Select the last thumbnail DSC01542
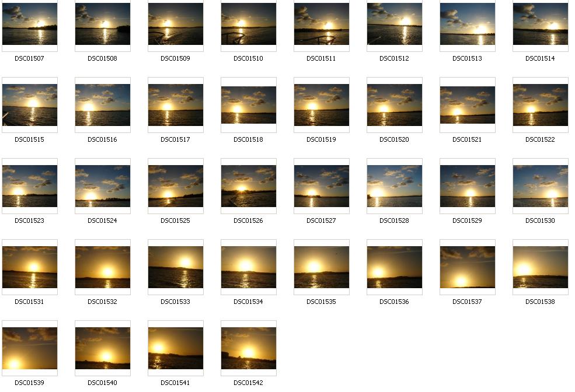Screen dimensions: 575x392 pos(249,349)
